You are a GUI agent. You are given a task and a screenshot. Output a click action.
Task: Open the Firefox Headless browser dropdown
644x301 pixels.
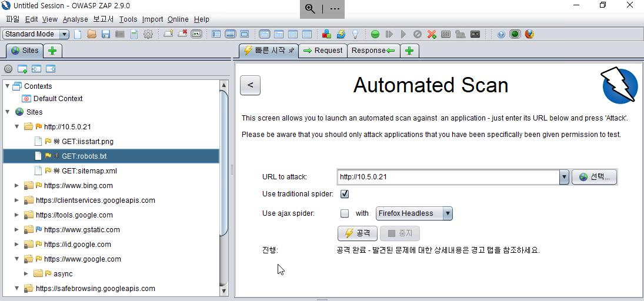click(414, 213)
